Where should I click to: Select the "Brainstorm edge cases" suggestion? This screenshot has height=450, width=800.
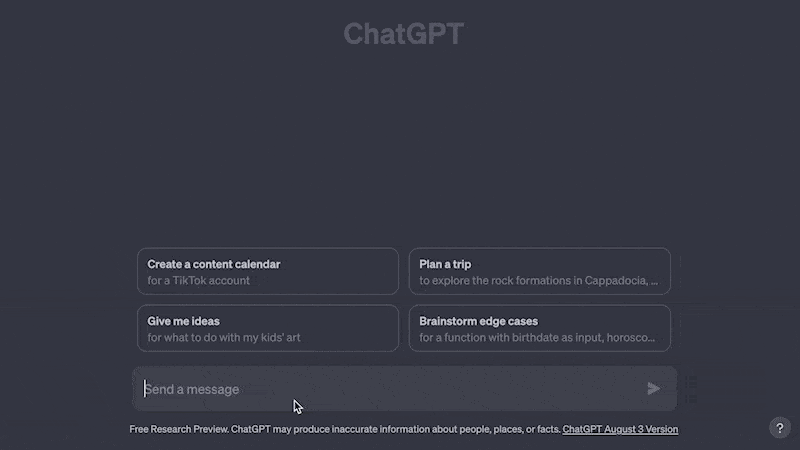(x=539, y=329)
